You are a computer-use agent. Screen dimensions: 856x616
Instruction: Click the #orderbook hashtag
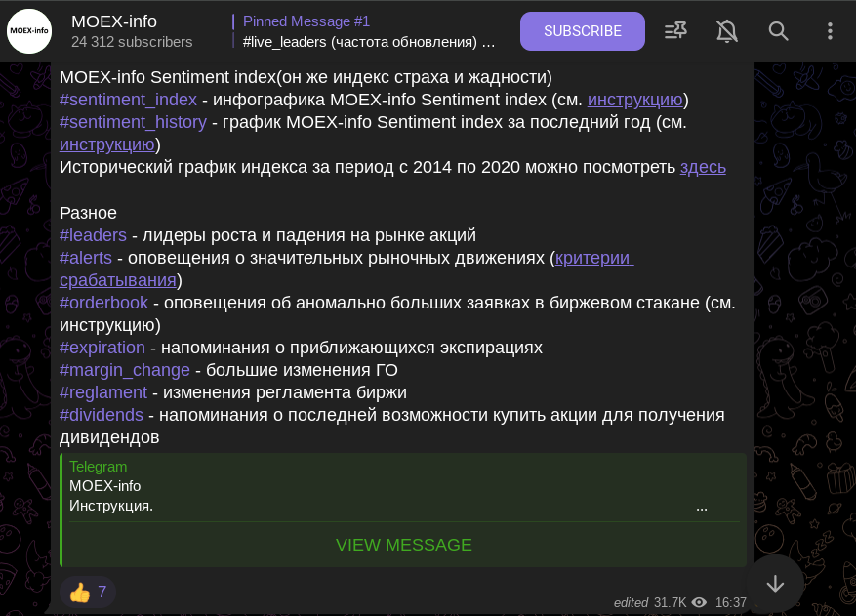point(103,303)
